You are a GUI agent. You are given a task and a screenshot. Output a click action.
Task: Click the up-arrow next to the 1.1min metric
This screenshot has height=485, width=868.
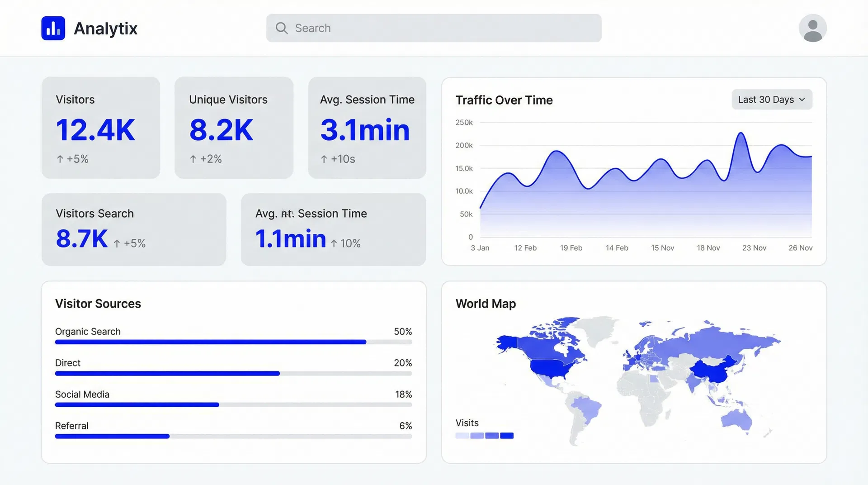(x=334, y=243)
